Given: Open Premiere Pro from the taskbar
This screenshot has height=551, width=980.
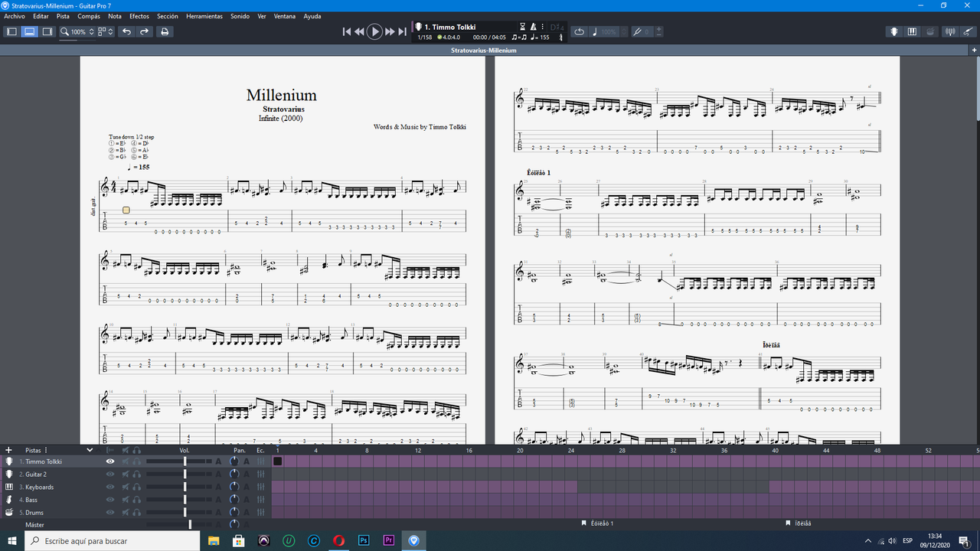Looking at the screenshot, I should [389, 541].
